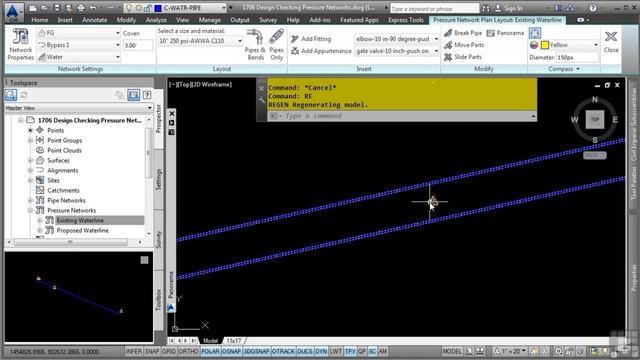Click the Cover depth input field
The height and width of the screenshot is (360, 640).
138,45
